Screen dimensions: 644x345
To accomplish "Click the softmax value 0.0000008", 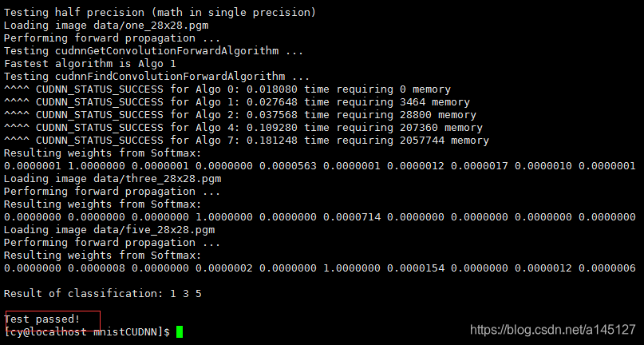I will (97, 268).
